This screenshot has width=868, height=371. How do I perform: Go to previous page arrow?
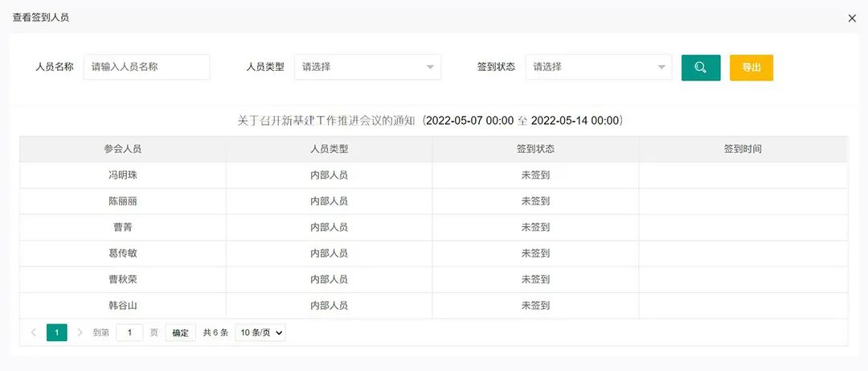34,332
